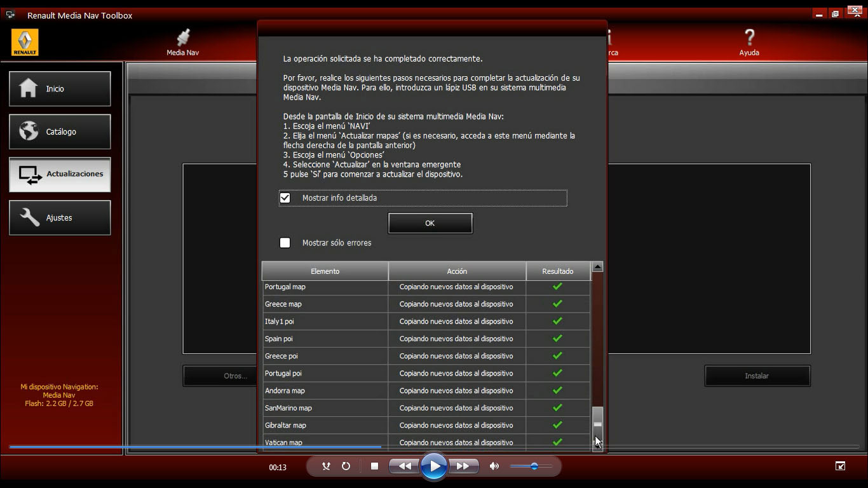Click the Renault logo
Image resolution: width=868 pixels, height=488 pixels.
25,42
